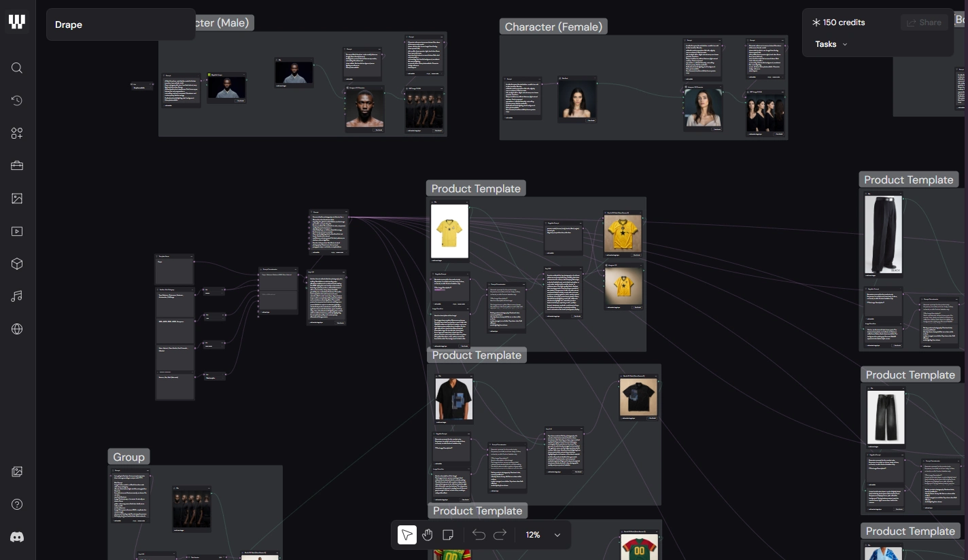
Task: Open the 3D cube models icon
Action: coord(17,264)
